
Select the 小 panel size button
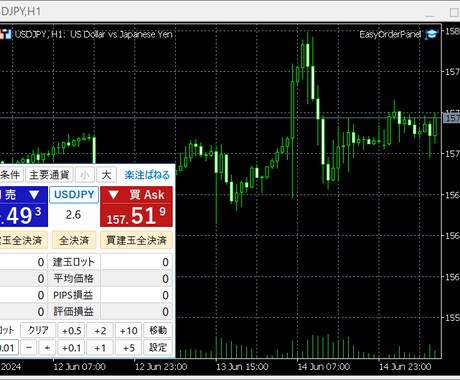(x=85, y=175)
